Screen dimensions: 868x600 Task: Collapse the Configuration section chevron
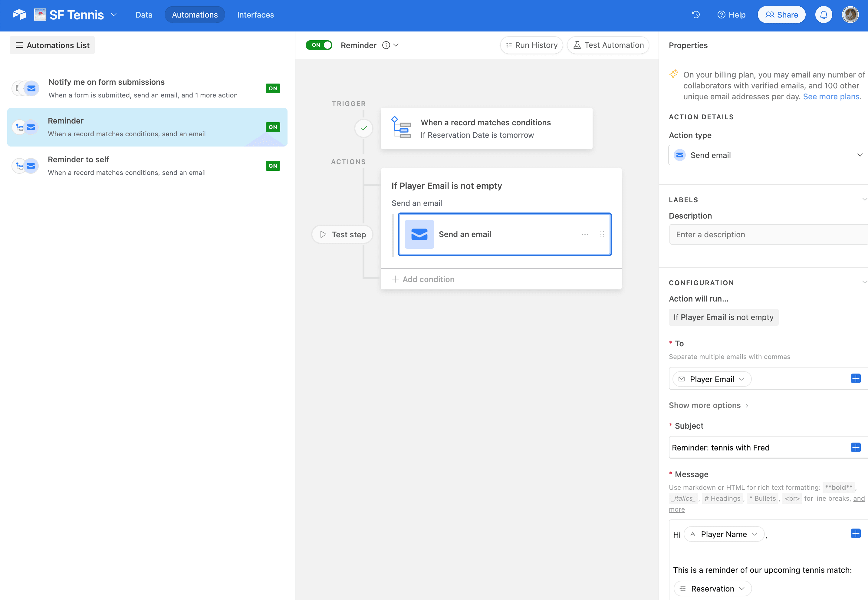[864, 282]
